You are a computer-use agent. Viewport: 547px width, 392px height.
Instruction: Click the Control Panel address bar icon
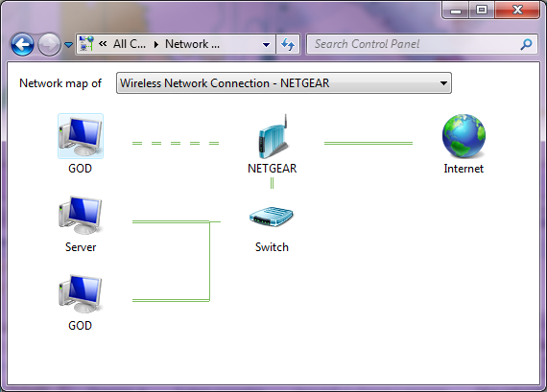click(86, 44)
